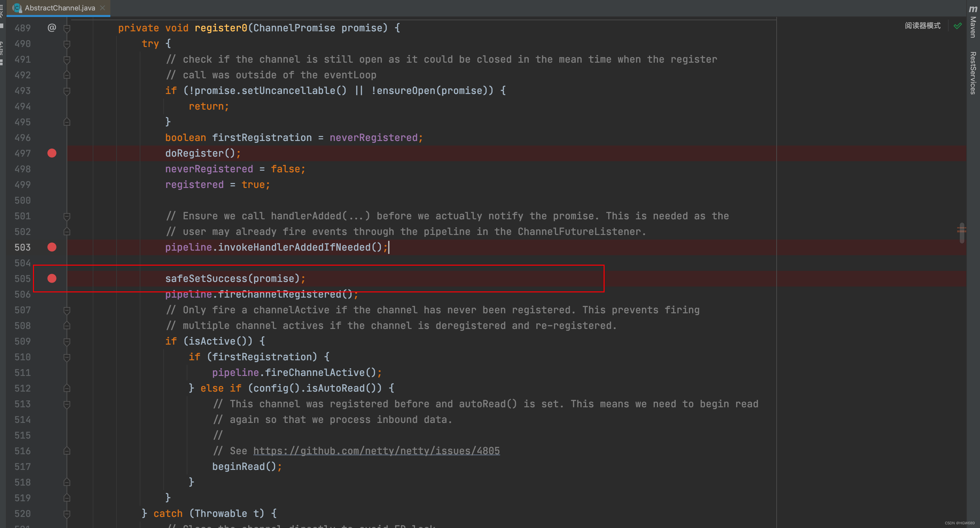Click on invokeHandlerAddedIfNeeded method call
Viewport: 980px width, 528px height.
coord(300,247)
